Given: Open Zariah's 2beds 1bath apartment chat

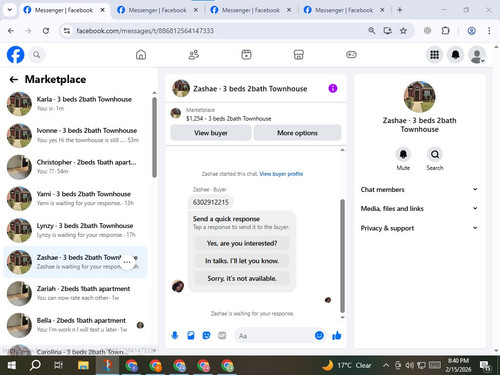Looking at the screenshot, I should pos(76,293).
